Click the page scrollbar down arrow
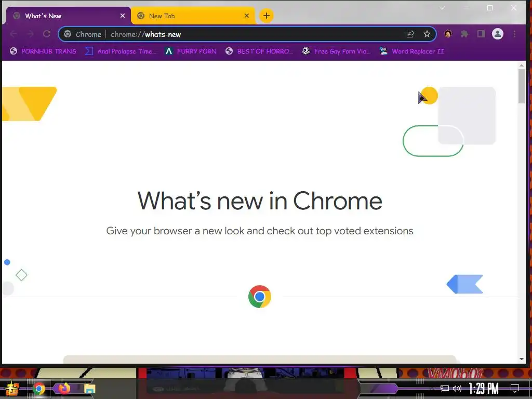Image resolution: width=532 pixels, height=399 pixels. (522, 359)
